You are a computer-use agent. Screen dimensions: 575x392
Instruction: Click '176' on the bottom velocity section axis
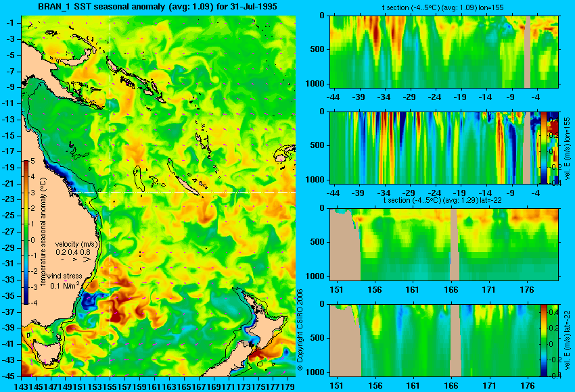click(528, 386)
